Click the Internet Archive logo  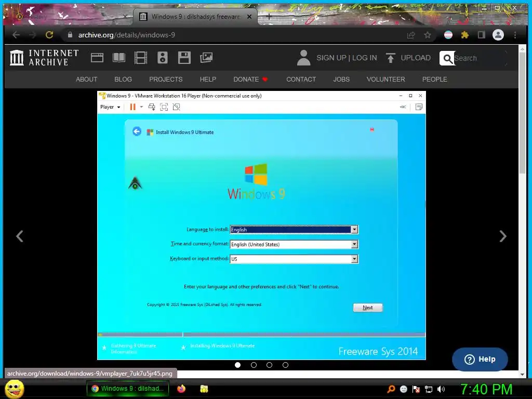pyautogui.click(x=44, y=58)
